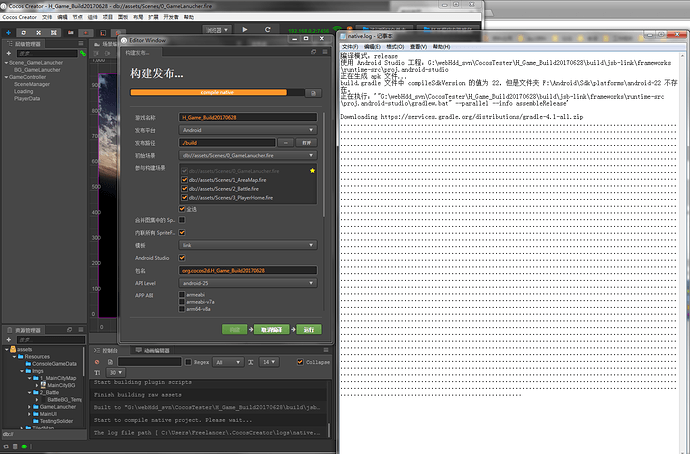Image resolution: width=690 pixels, height=454 pixels.
Task: Toggle the 1_AreaMap.fire scene checkbox
Action: [x=184, y=180]
